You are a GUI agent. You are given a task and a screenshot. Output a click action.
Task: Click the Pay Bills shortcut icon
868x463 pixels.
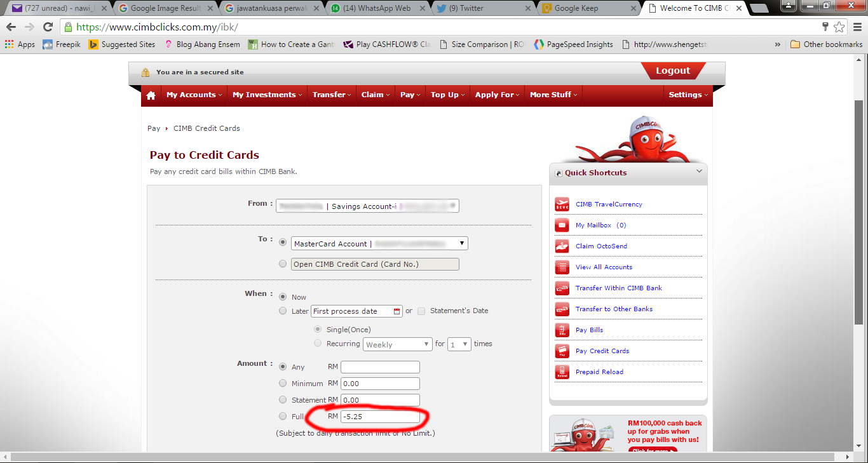coord(562,330)
